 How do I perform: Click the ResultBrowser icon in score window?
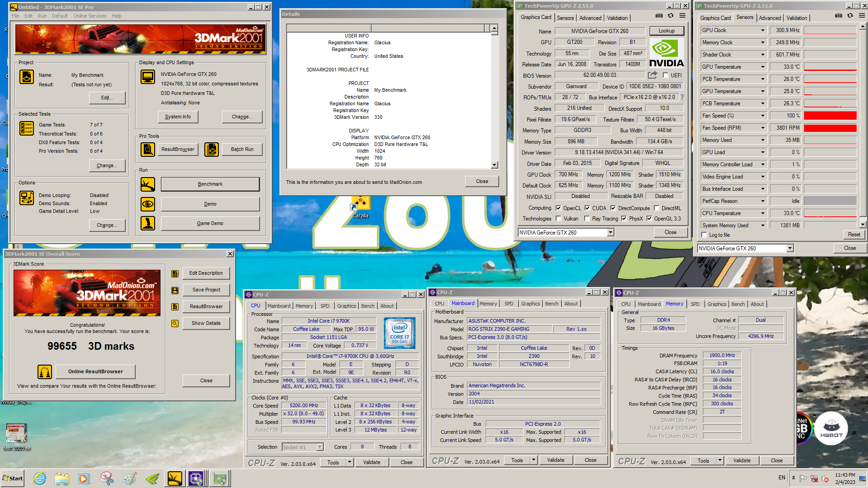[175, 307]
